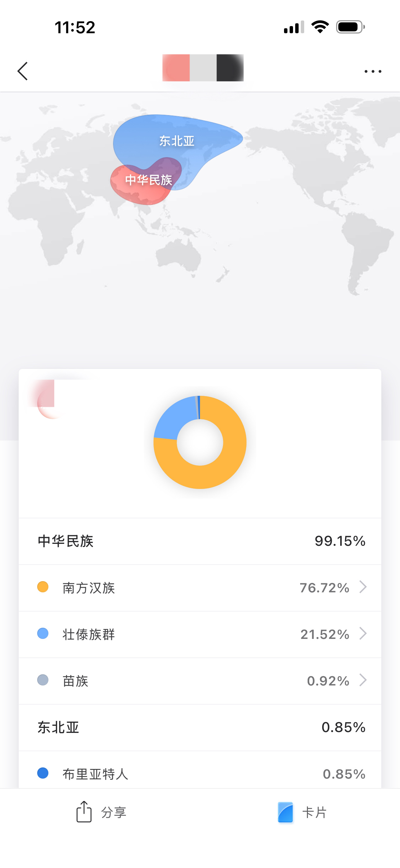Tap the share upload icon
400x868 pixels.
point(84,812)
